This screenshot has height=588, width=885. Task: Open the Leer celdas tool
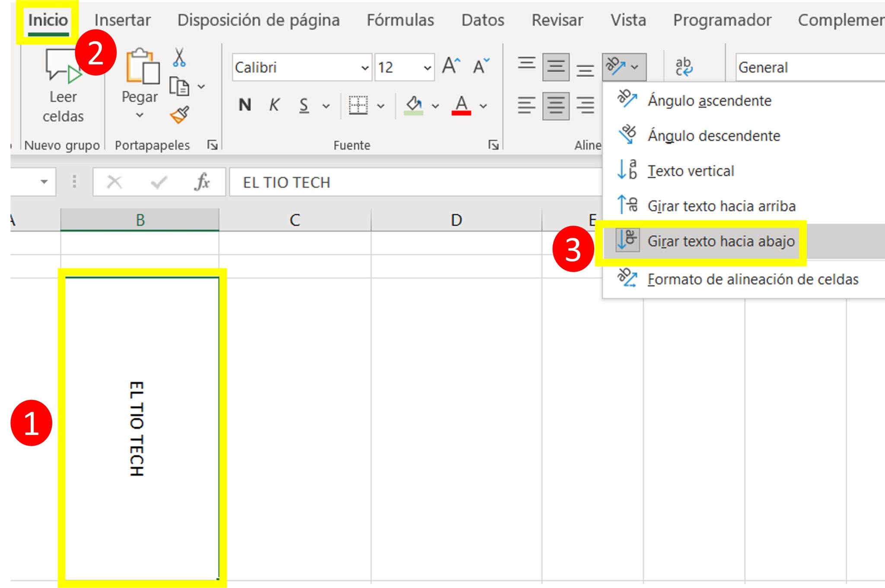(63, 86)
